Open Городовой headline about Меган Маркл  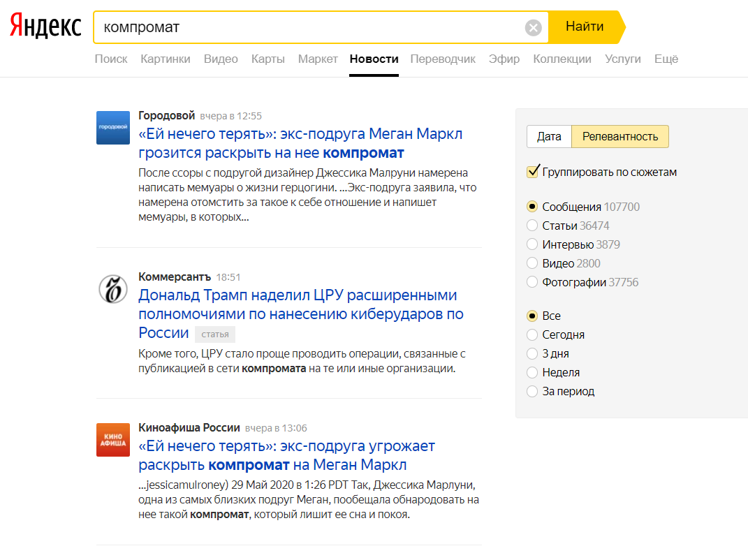tap(300, 143)
